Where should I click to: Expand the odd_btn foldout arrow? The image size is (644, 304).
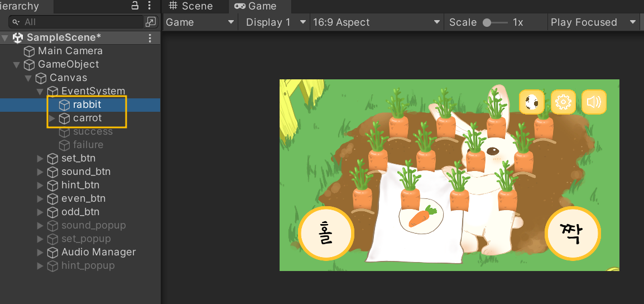point(40,212)
